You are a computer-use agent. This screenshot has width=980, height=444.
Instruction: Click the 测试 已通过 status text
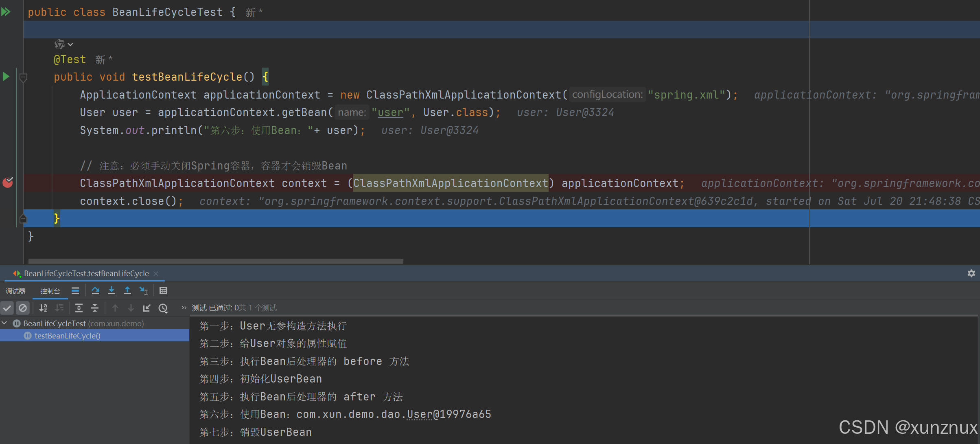(x=234, y=308)
